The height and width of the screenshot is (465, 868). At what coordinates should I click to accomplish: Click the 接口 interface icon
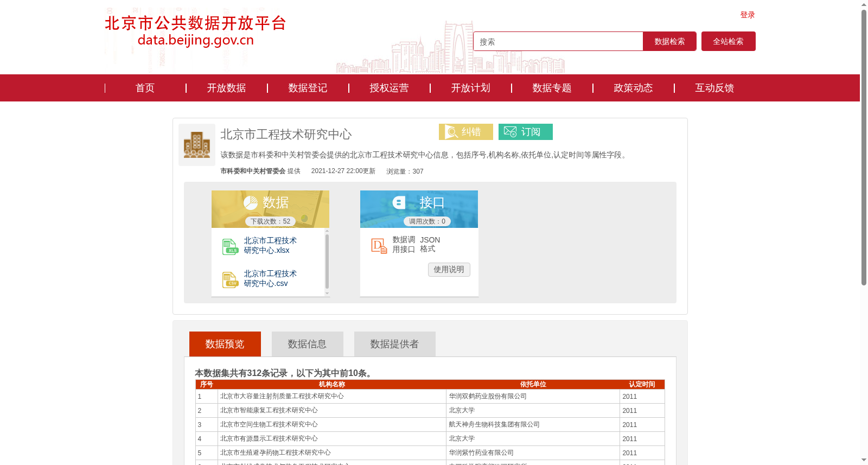399,203
